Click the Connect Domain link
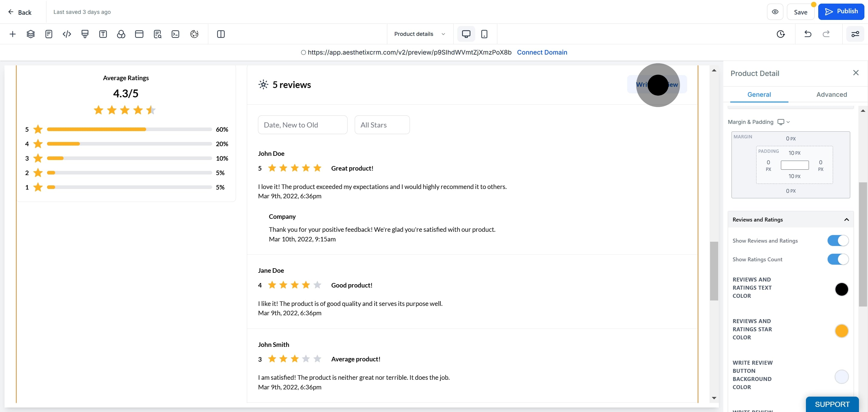The width and height of the screenshot is (868, 412). (542, 52)
